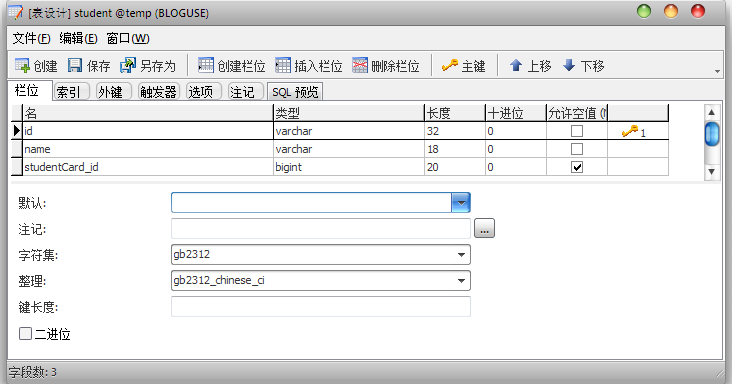Image resolution: width=732 pixels, height=384 pixels.
Task: Open the 字符集 gb2312 dropdown
Action: 461,255
